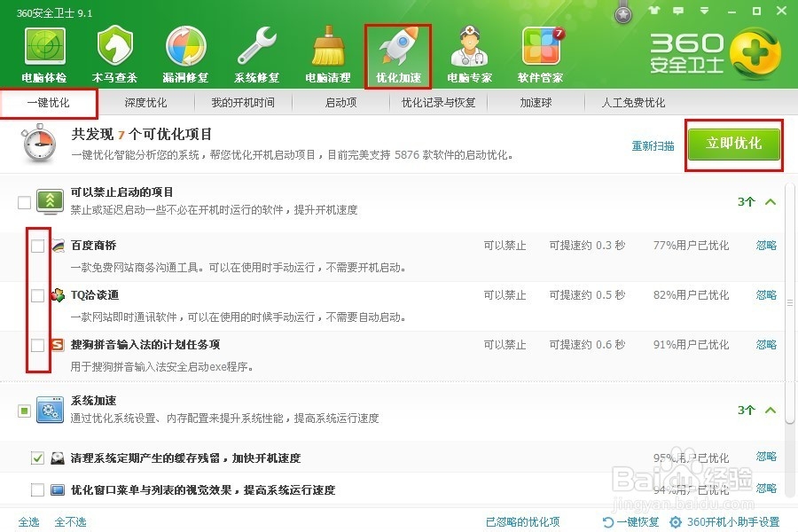Switch to the 启动项 tab

point(340,102)
